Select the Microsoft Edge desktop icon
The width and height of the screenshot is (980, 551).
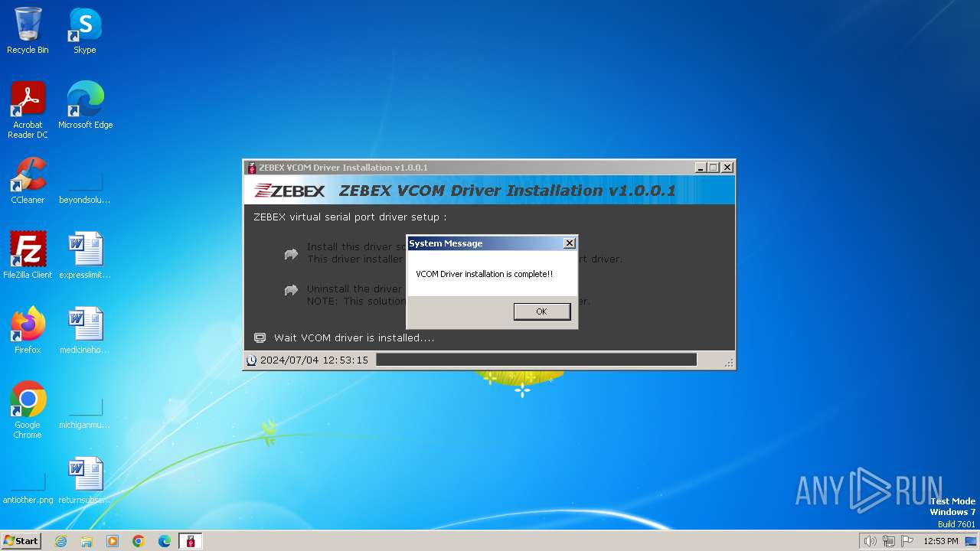click(x=85, y=106)
